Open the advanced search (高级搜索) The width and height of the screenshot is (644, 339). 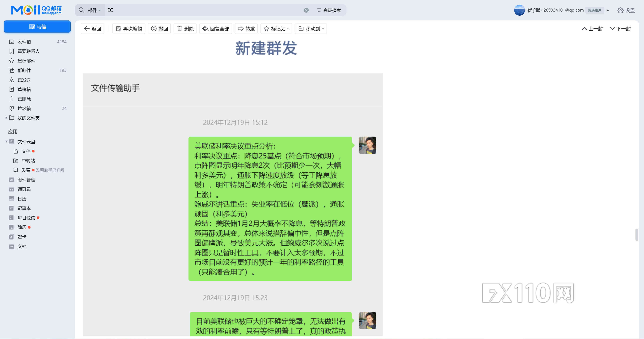[329, 10]
